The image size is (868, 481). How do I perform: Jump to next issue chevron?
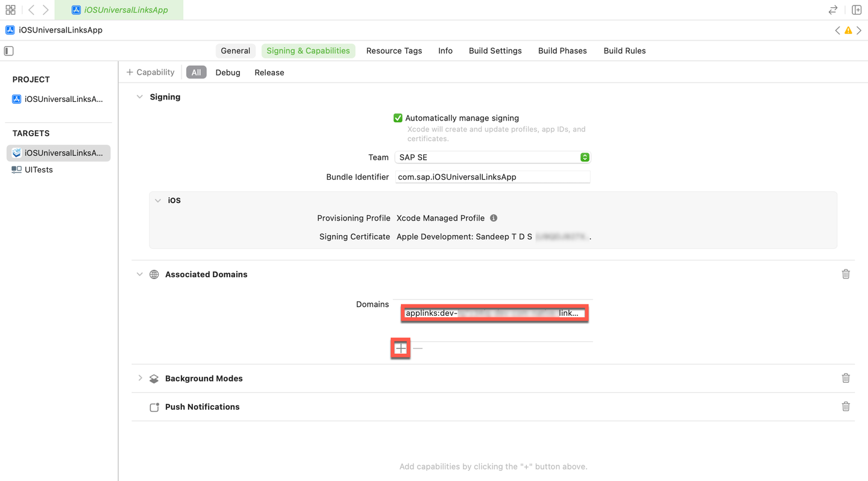click(x=859, y=30)
